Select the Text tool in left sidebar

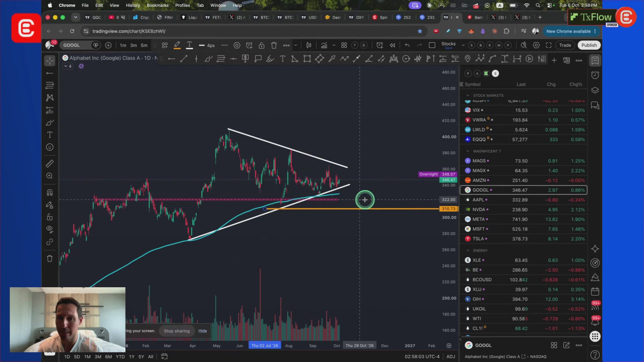point(50,135)
